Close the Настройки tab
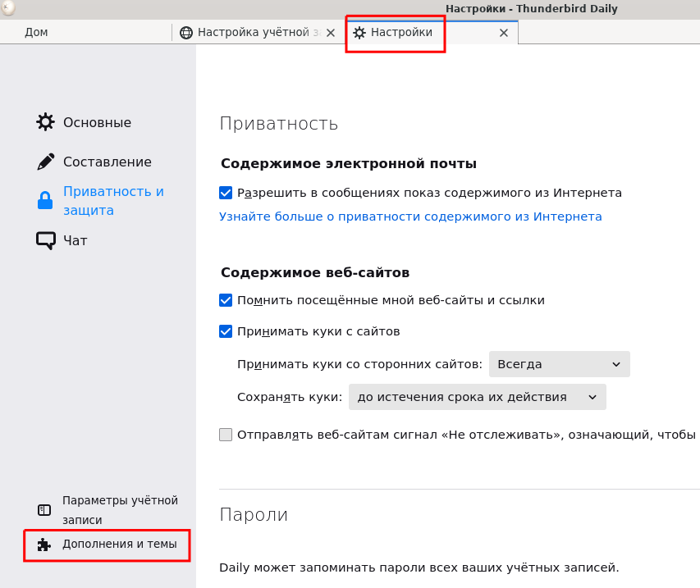The height and width of the screenshot is (588, 700). point(503,33)
